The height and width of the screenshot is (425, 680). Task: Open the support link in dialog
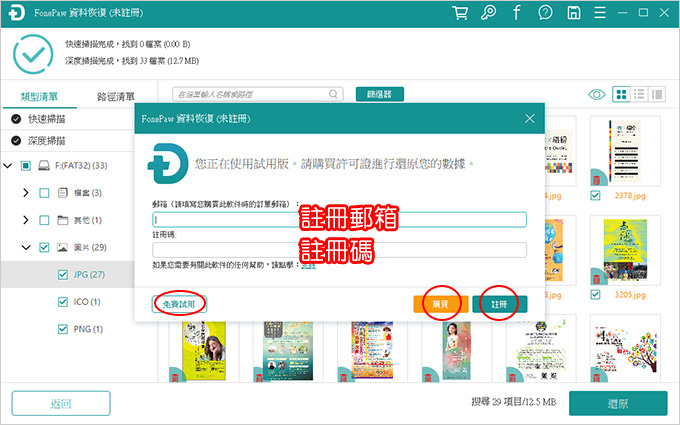308,265
